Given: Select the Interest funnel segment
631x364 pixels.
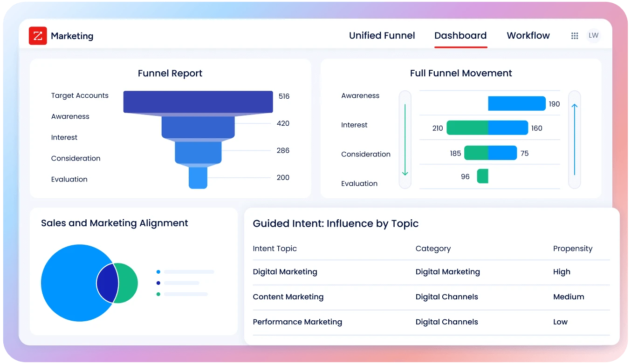Looking at the screenshot, I should [x=198, y=153].
